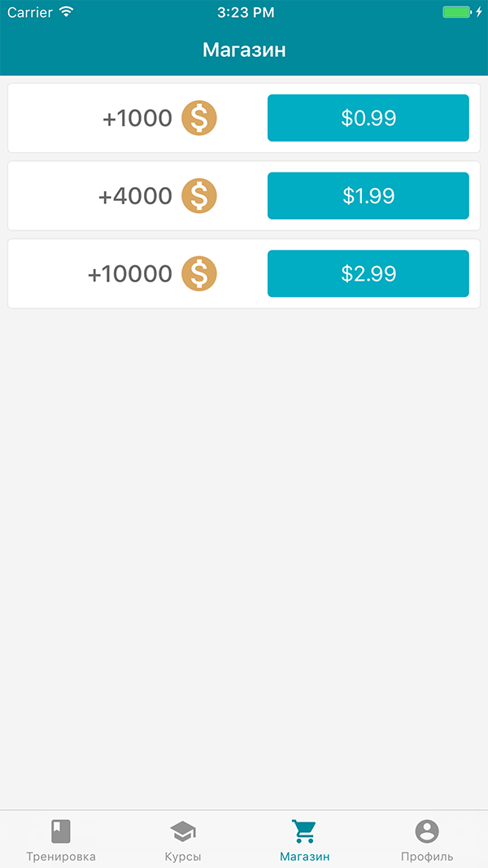Click the +10000 coin amount text
The height and width of the screenshot is (868, 488).
click(x=130, y=274)
